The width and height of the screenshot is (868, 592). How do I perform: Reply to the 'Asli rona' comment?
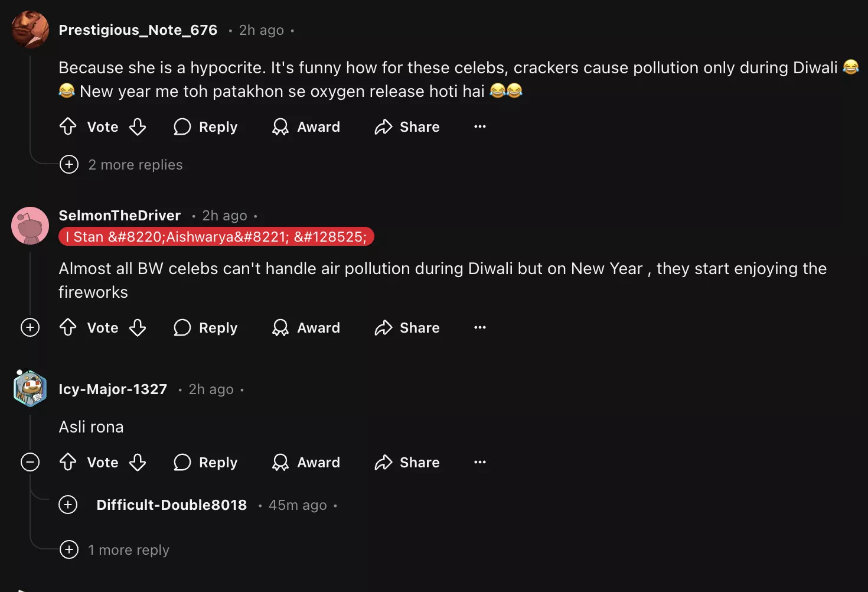coord(205,462)
